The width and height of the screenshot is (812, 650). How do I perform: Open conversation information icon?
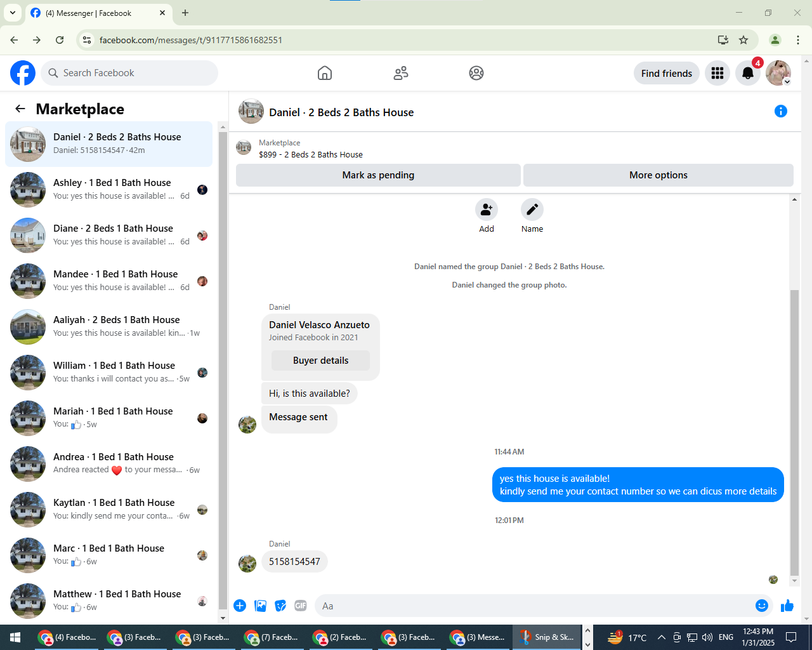click(x=781, y=111)
